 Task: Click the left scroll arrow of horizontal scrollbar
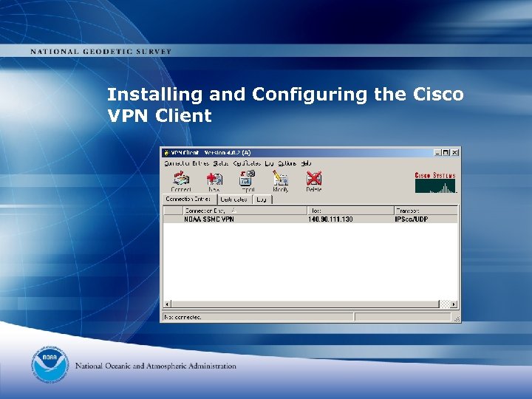(x=167, y=304)
